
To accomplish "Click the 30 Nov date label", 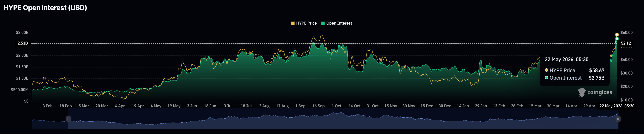I will coord(409,106).
